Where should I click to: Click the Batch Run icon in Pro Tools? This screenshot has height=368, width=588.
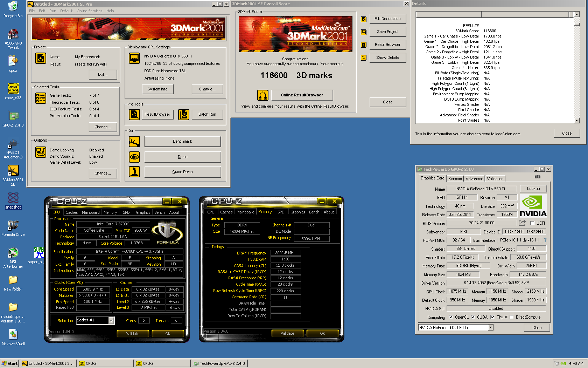tap(184, 114)
